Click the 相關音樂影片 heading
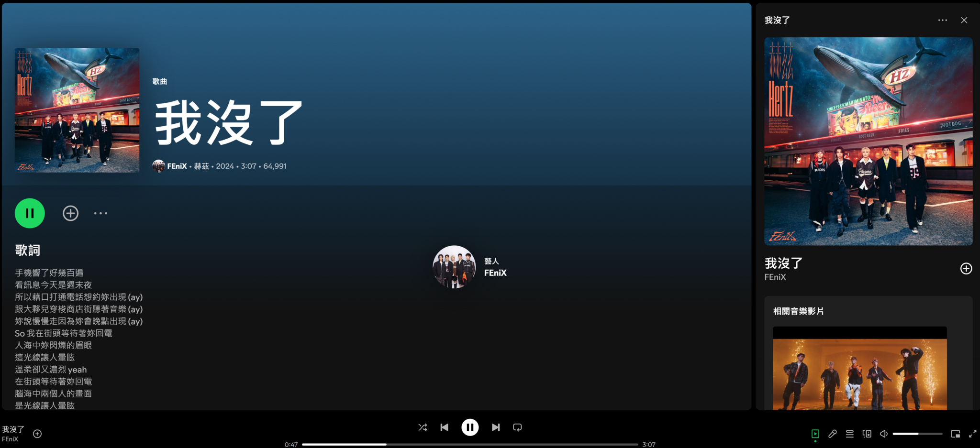The width and height of the screenshot is (980, 448). tap(799, 311)
